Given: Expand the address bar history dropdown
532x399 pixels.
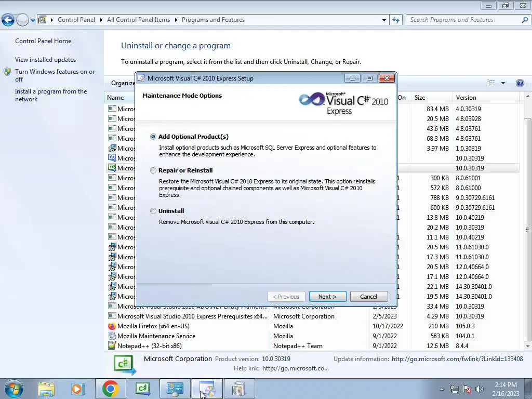Looking at the screenshot, I should (x=384, y=20).
